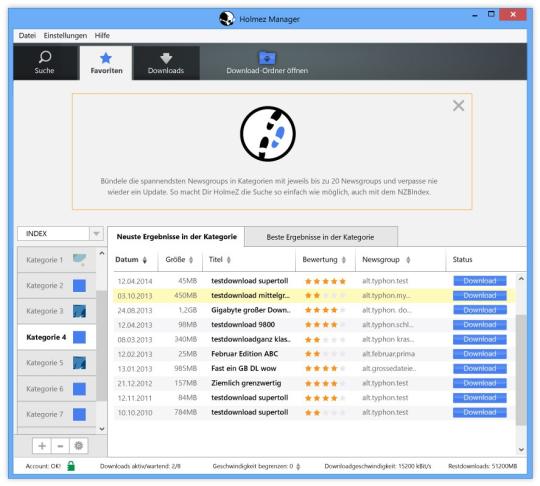Select the Favoriten star tab
Viewport: 540px width, 486px height.
[106, 63]
